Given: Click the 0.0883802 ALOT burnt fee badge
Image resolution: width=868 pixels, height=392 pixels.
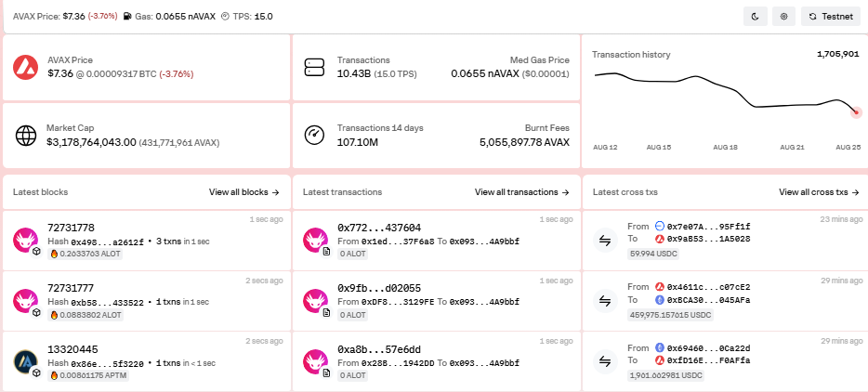Looking at the screenshot, I should pos(85,315).
